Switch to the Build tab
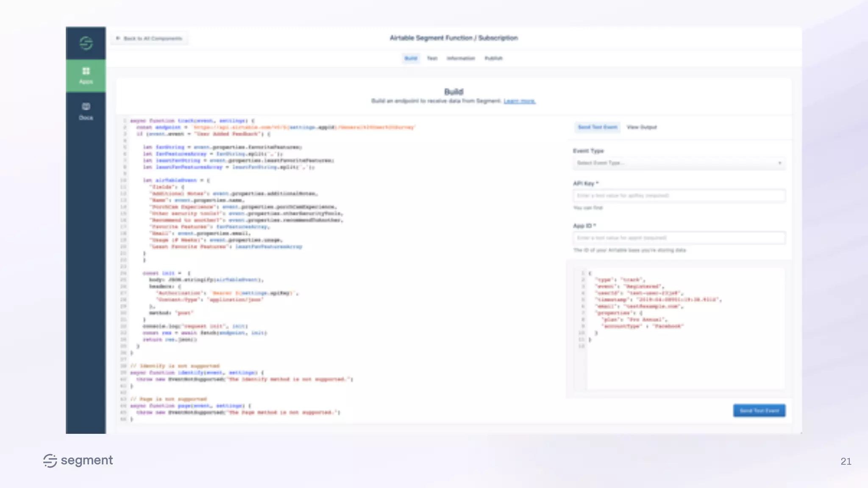This screenshot has height=488, width=868. [411, 58]
